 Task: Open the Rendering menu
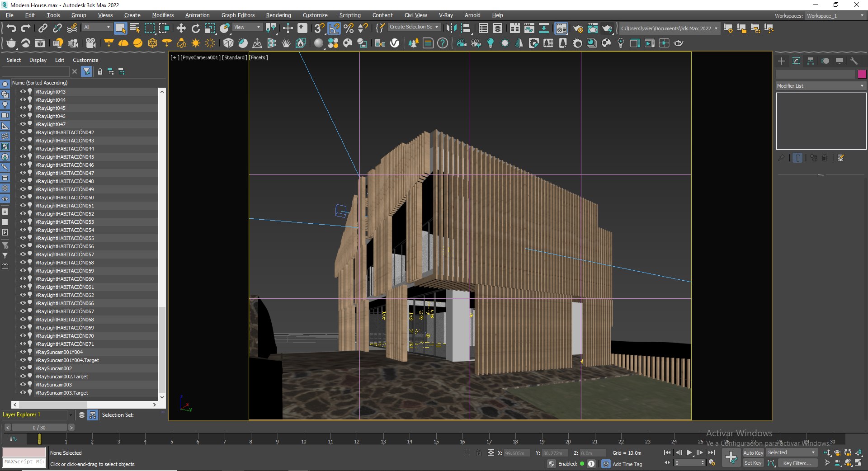(278, 15)
